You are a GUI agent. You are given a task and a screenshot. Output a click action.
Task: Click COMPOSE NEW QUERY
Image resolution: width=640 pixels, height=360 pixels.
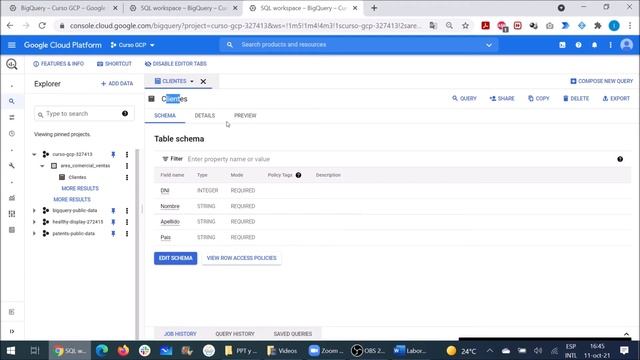click(602, 81)
